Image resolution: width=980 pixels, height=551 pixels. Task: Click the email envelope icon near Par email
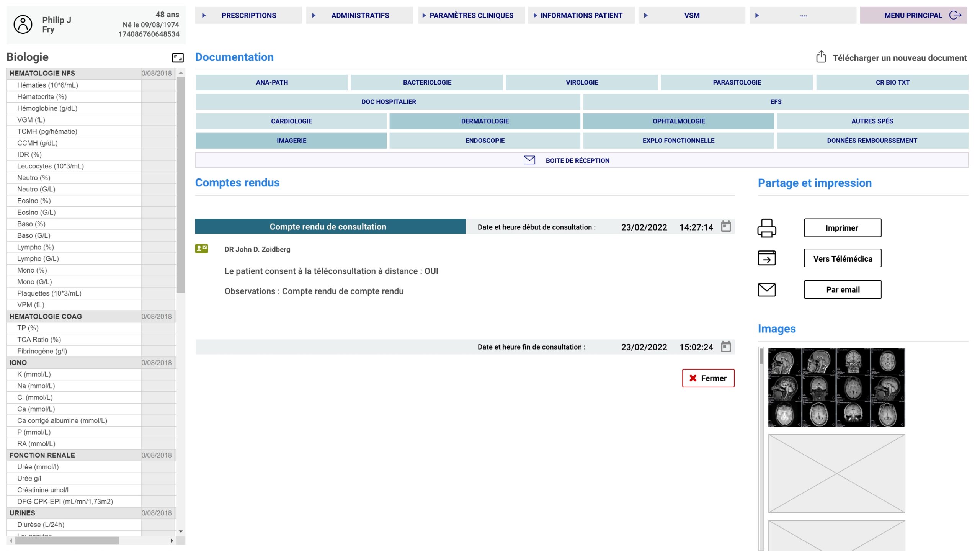pyautogui.click(x=766, y=290)
